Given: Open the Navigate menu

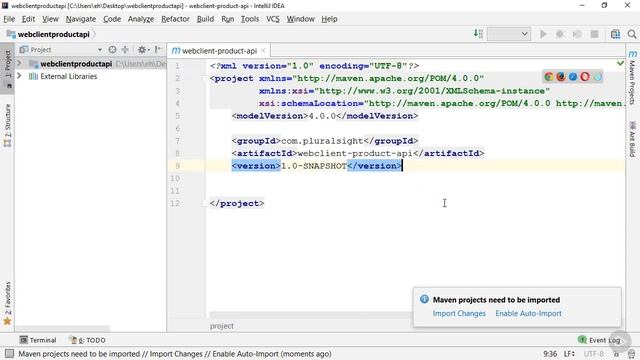Looking at the screenshot, I should click(x=81, y=19).
